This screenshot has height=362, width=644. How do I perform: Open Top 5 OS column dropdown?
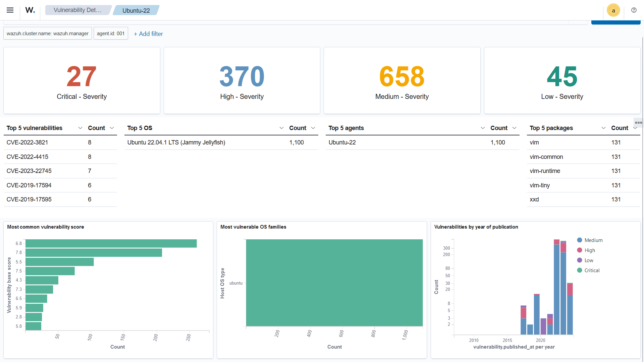click(281, 128)
